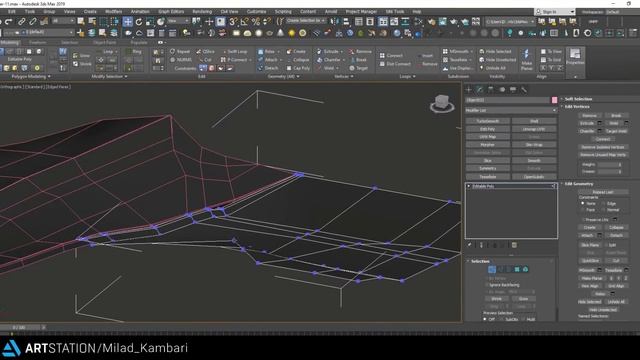Image resolution: width=640 pixels, height=360 pixels.
Task: Click the TurboSmooth modifier button
Action: (488, 121)
